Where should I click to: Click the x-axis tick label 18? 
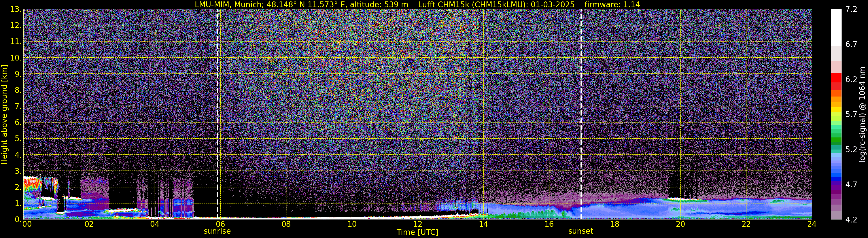pos(614,224)
